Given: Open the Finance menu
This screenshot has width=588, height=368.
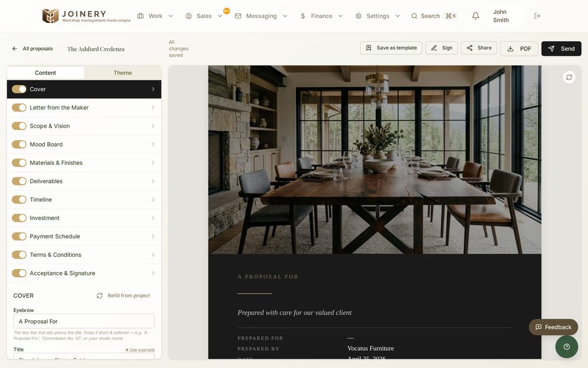Looking at the screenshot, I should (x=322, y=16).
